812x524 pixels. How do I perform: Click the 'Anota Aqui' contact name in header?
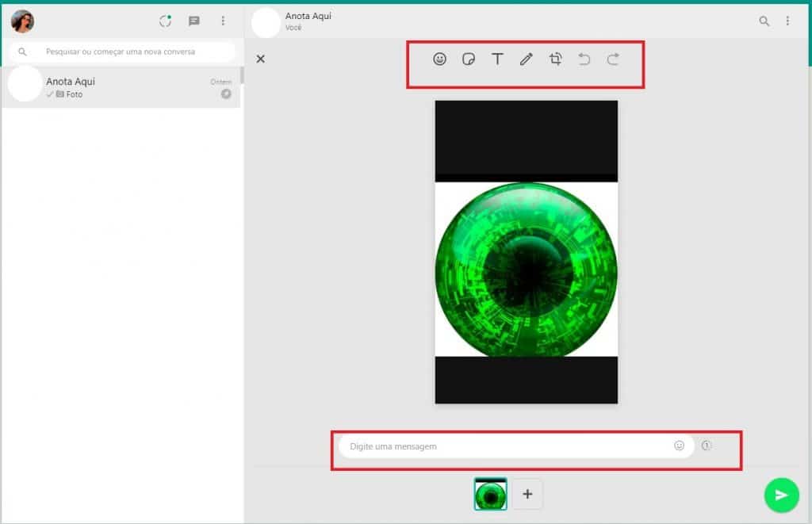(308, 16)
